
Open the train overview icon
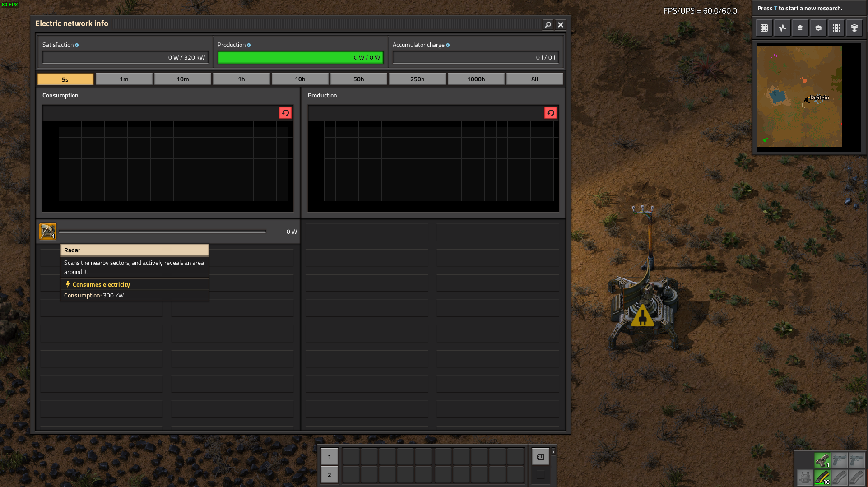(836, 28)
